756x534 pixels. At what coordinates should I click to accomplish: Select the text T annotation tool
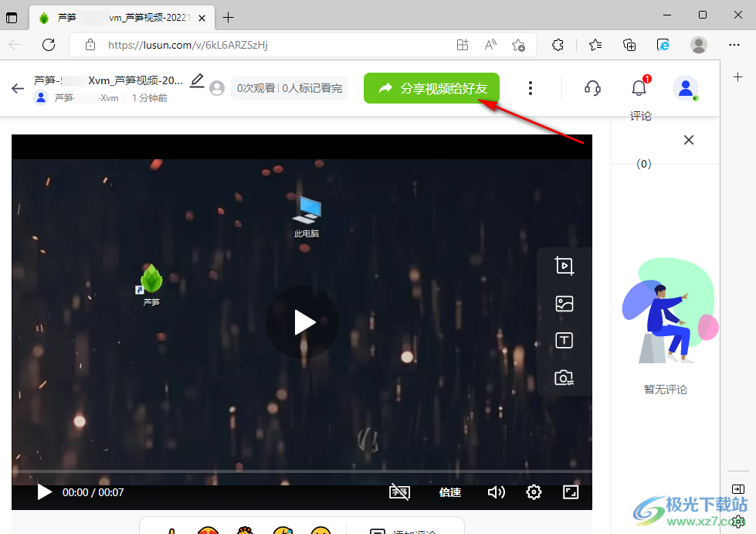coord(564,341)
